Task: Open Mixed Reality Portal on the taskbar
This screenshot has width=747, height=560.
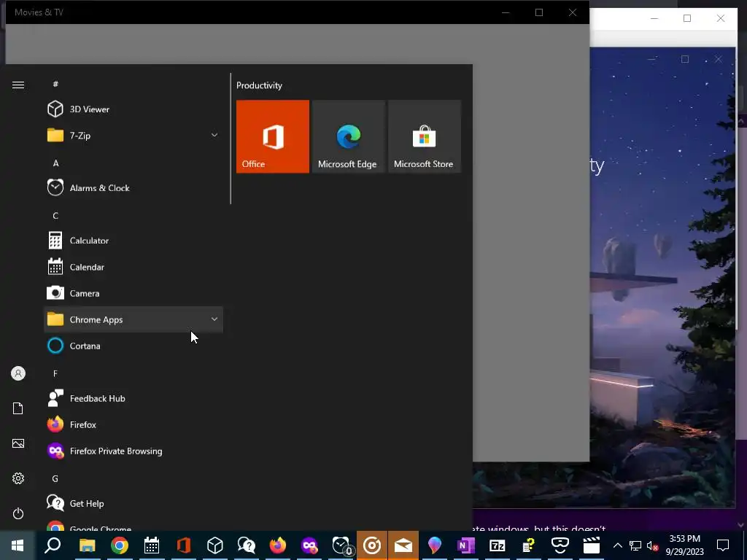Action: [560, 545]
